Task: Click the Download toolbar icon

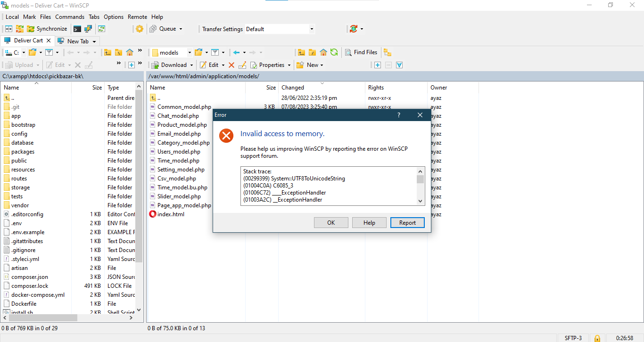Action: click(x=172, y=65)
